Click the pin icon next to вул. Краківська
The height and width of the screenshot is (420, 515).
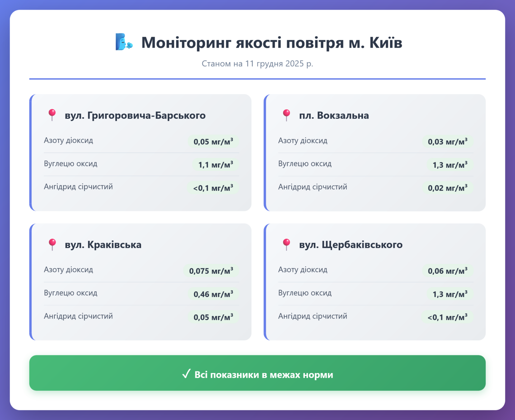pyautogui.click(x=52, y=244)
